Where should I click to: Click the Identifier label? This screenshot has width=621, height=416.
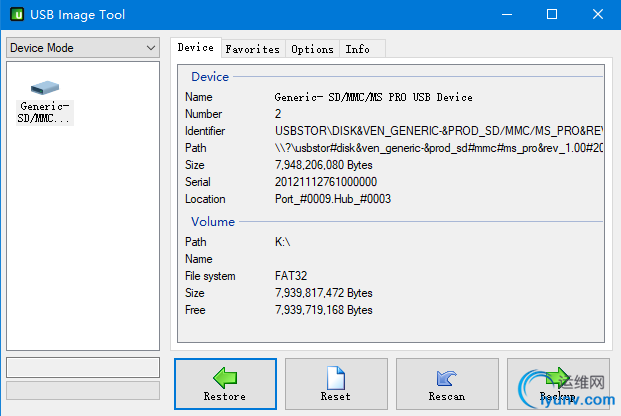click(x=205, y=131)
